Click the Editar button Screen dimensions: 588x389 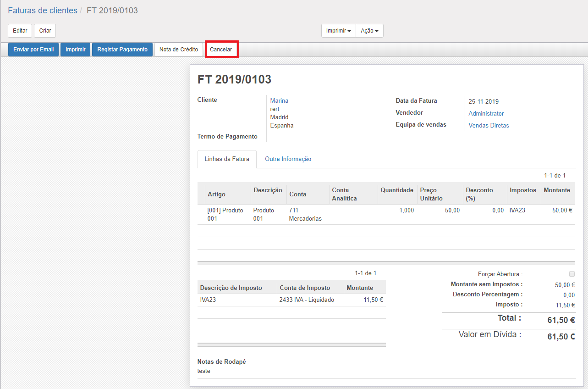tap(20, 31)
